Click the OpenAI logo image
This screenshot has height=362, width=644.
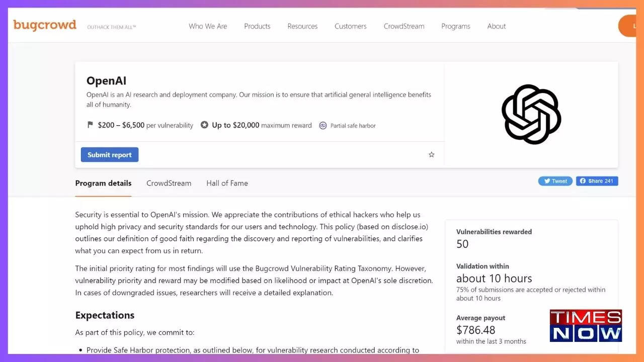tap(530, 114)
